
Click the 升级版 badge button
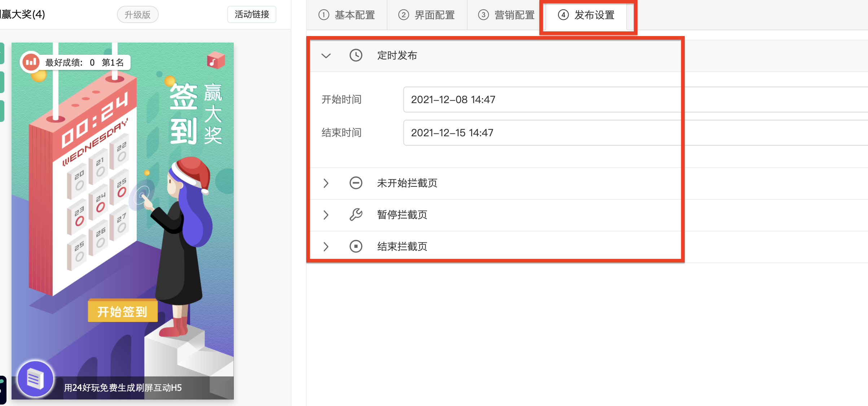pyautogui.click(x=137, y=15)
